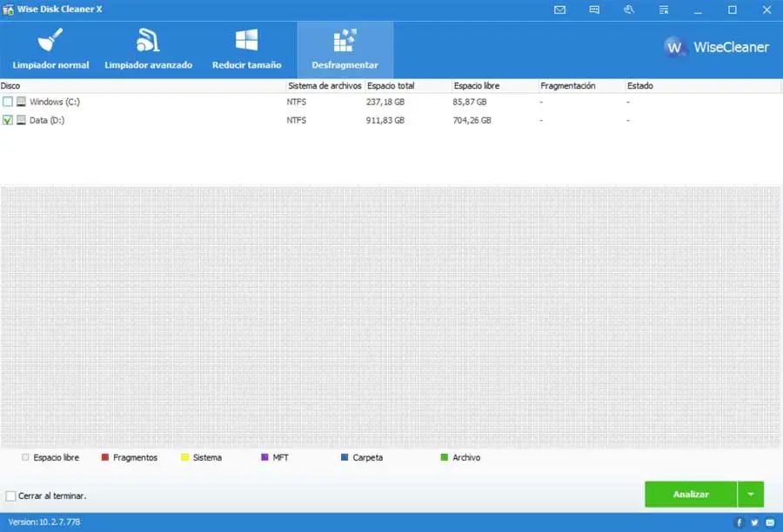Enable Cerrar al terminar checkbox

pos(10,496)
